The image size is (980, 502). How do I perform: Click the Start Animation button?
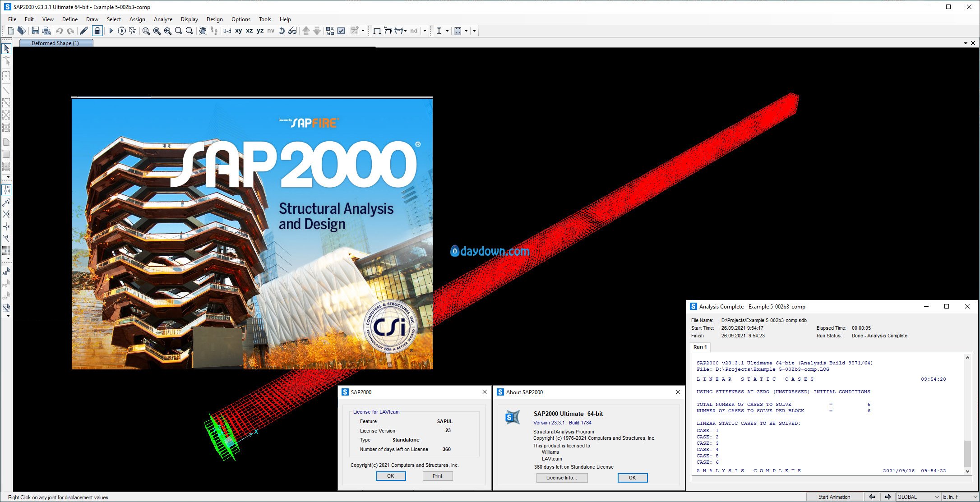[834, 497]
